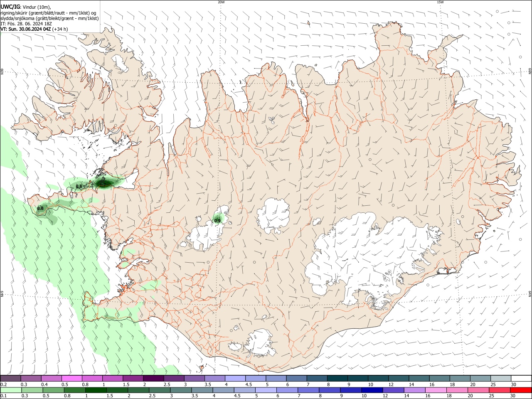Viewport: 532px width, 399px height.
Task: Click the 0.8 precipitation value on map
Action: point(40,208)
